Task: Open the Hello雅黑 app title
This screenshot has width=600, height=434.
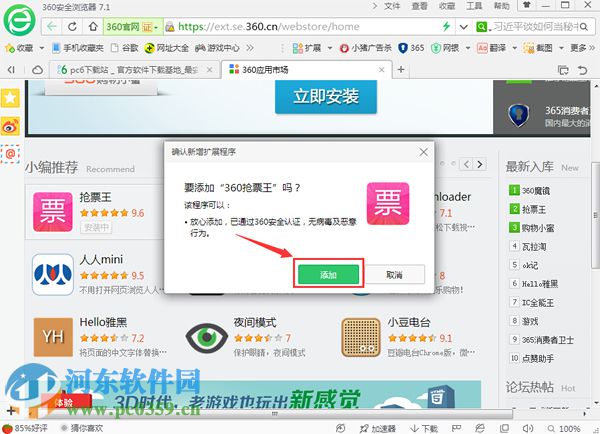Action: tap(103, 322)
